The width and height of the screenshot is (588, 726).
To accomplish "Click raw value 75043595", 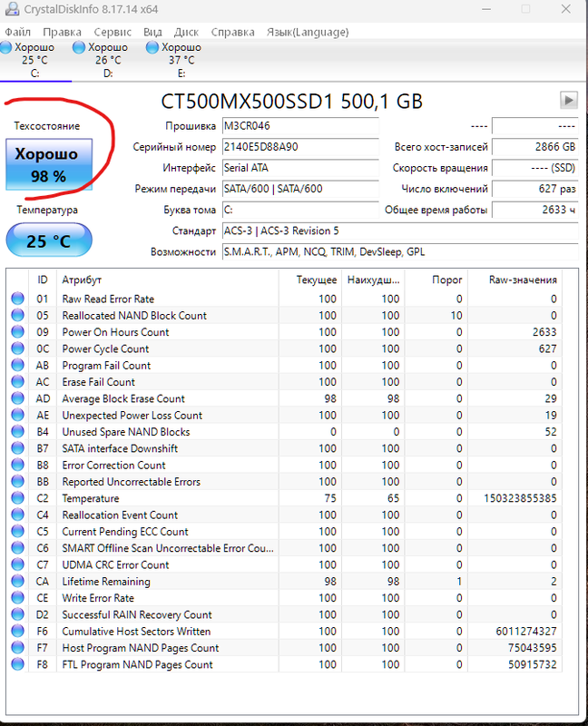I will [x=532, y=648].
